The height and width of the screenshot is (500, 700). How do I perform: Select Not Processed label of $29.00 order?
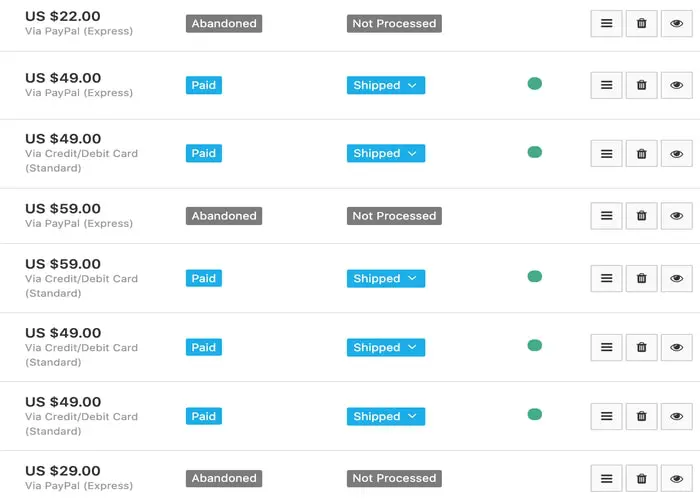(394, 479)
